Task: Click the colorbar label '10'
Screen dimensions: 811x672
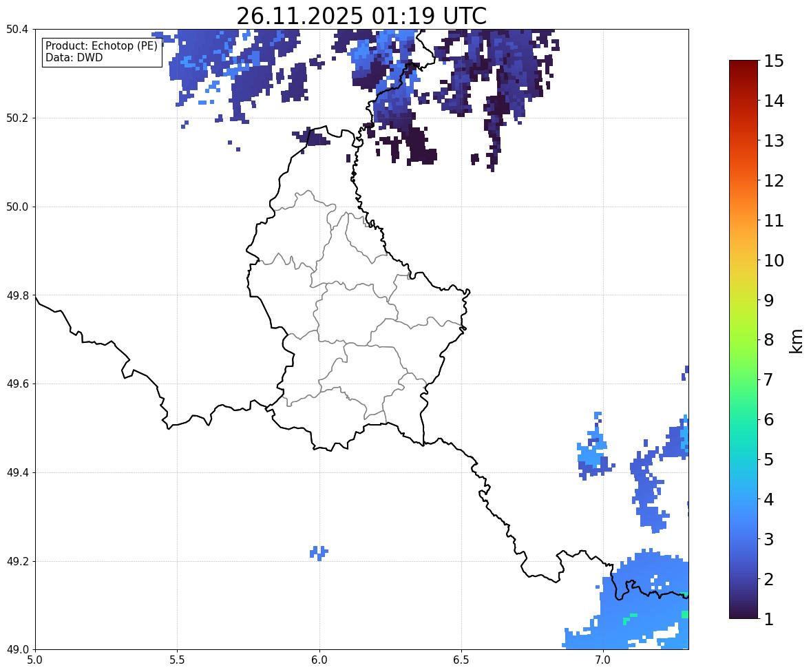Action: [x=774, y=260]
